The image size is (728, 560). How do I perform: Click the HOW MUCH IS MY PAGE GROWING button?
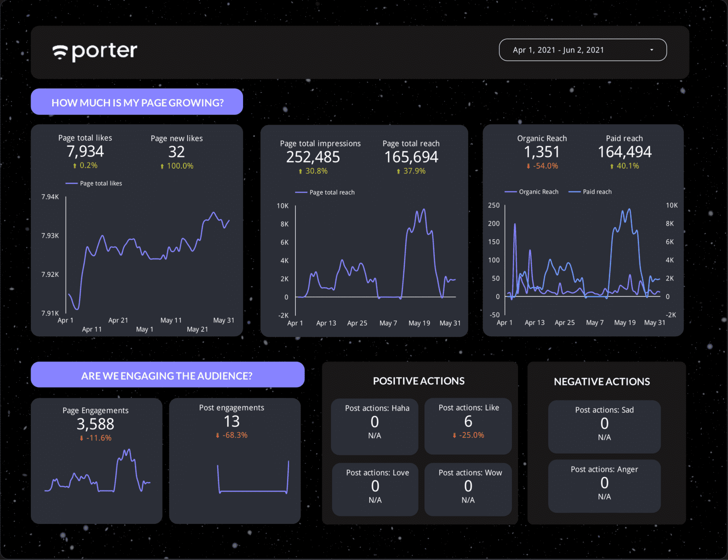(137, 102)
